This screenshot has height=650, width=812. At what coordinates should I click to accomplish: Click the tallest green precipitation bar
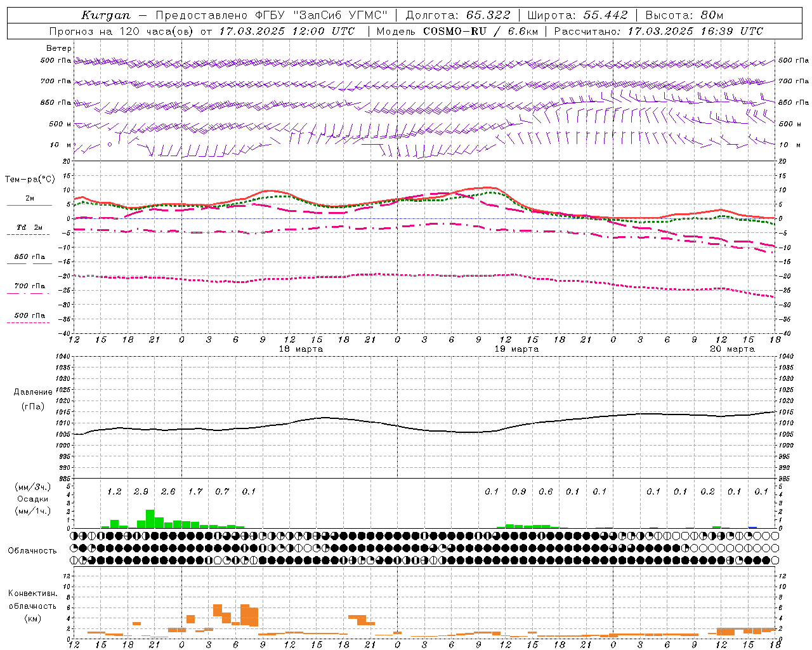(150, 519)
